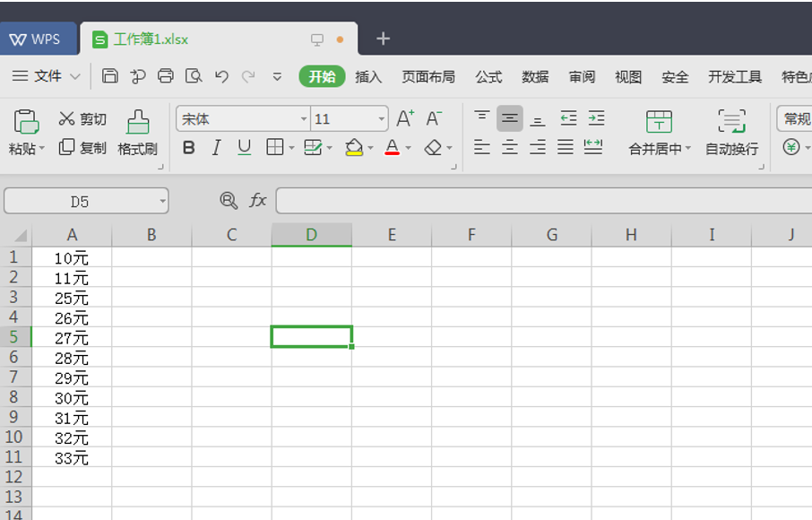Expand quick access toolbar customize arrow
Screen dimensions: 812x520
tap(277, 77)
